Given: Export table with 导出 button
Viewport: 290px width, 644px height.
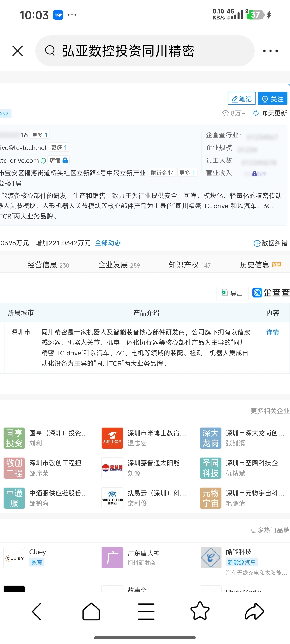Looking at the screenshot, I should click(232, 293).
